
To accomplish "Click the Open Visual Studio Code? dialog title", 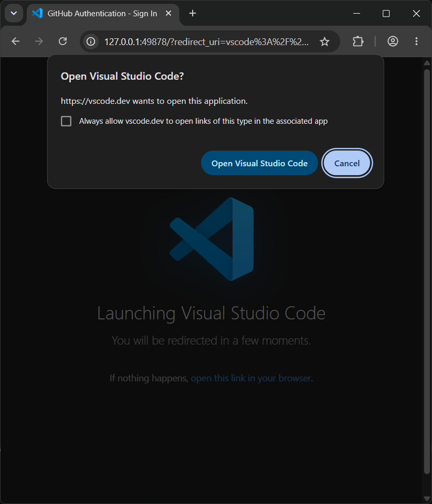I will pos(122,76).
